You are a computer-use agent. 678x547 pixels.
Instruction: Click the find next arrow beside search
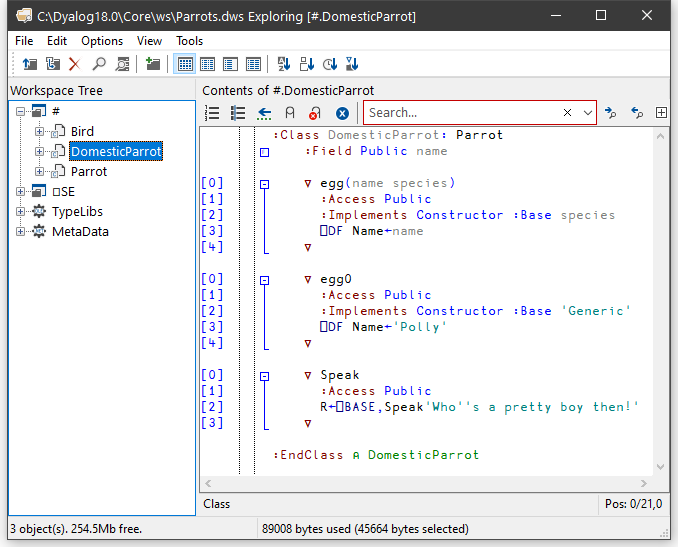611,114
